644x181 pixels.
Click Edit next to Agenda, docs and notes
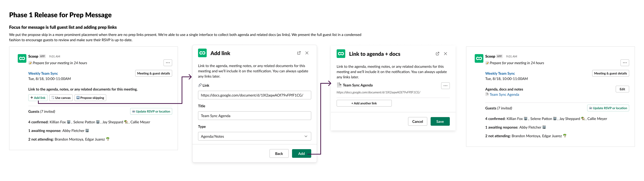coord(622,89)
